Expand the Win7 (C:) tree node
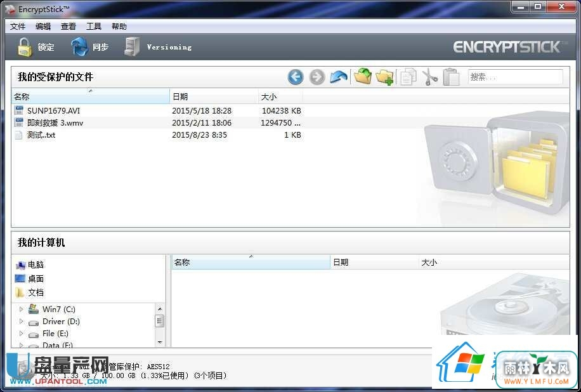 pos(21,309)
